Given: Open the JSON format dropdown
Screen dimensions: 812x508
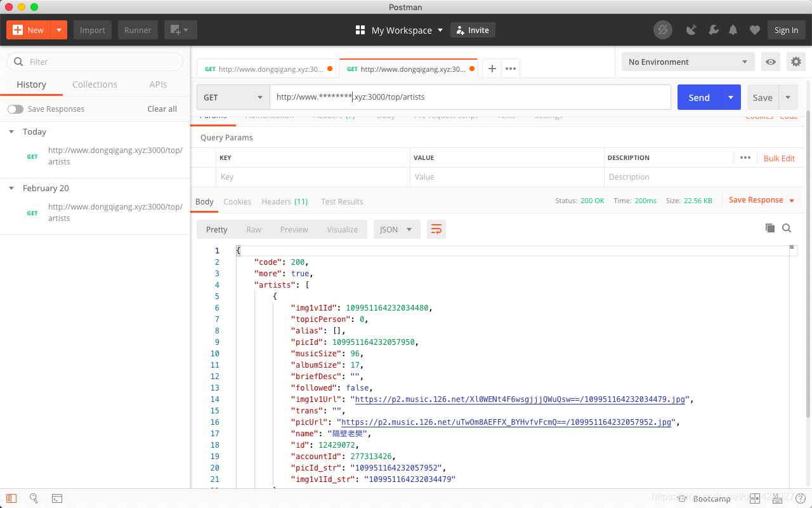Looking at the screenshot, I should tap(396, 229).
